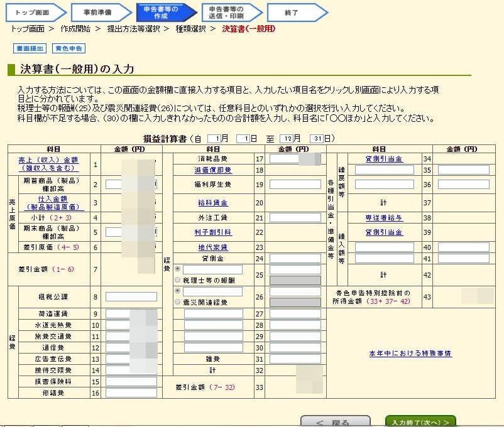Click amount field in row 41
The height and width of the screenshot is (427, 504).
click(x=464, y=258)
